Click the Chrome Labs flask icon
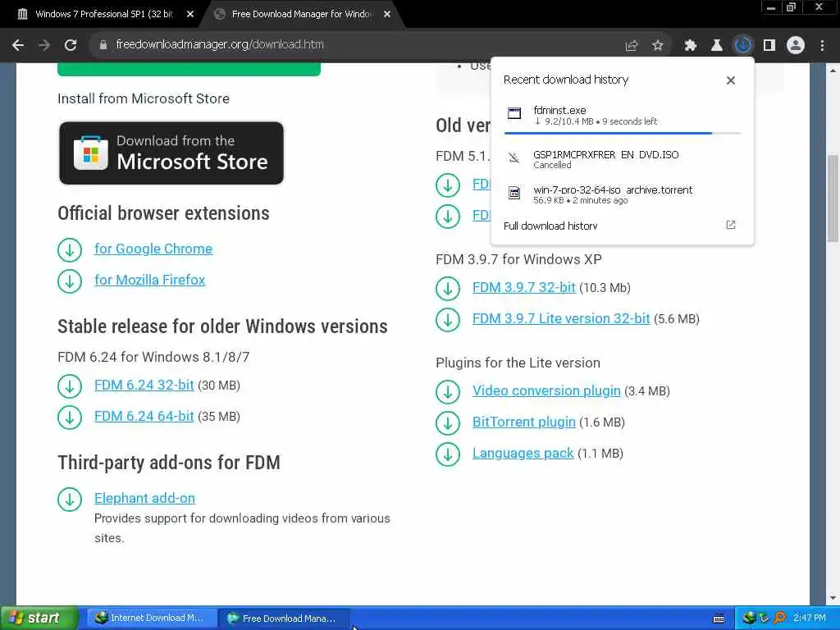840x630 pixels. tap(717, 46)
